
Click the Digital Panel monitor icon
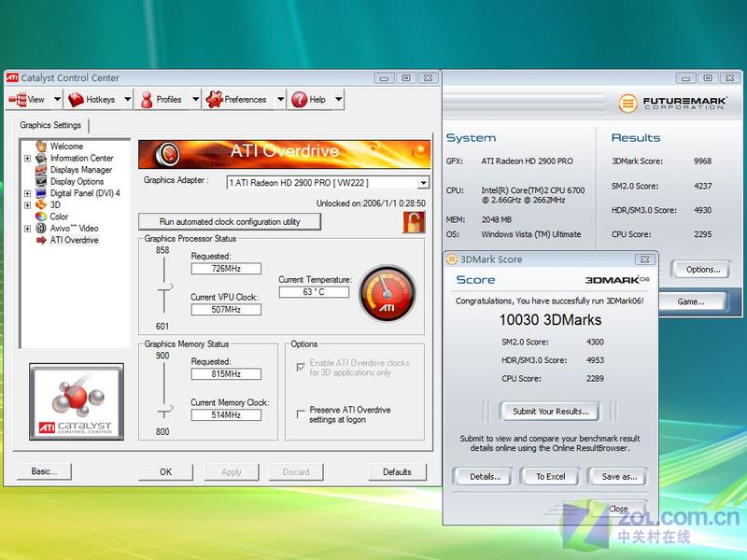41,193
